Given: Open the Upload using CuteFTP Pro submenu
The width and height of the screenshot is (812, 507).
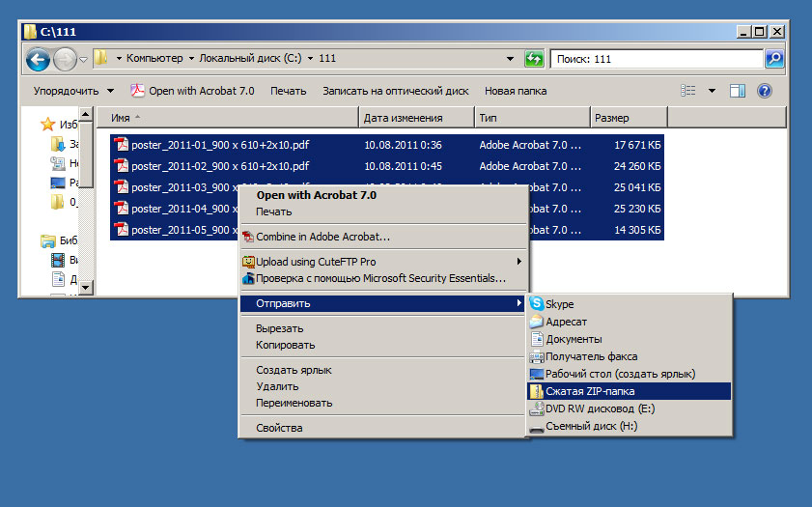Looking at the screenshot, I should click(382, 262).
